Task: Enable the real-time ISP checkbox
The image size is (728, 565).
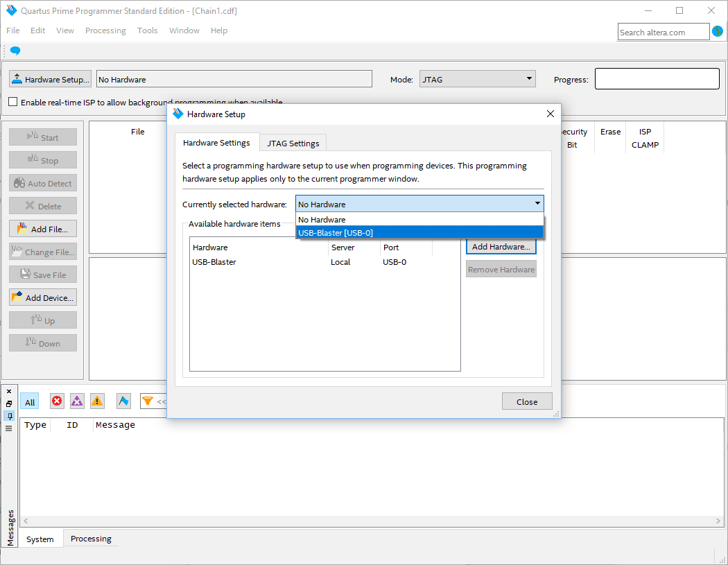Action: click(x=13, y=102)
